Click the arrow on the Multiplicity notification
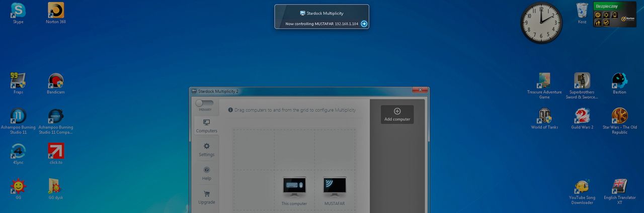644x213 pixels. (364, 24)
